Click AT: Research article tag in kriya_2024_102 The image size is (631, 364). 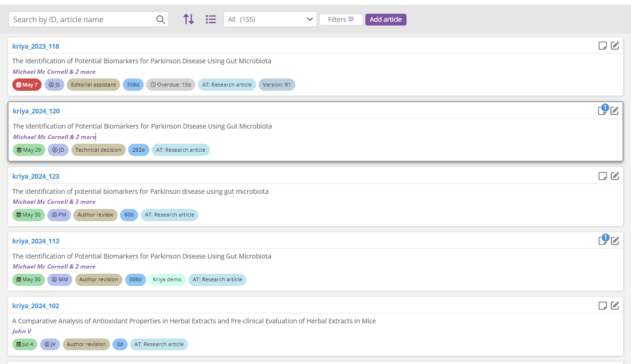point(159,344)
